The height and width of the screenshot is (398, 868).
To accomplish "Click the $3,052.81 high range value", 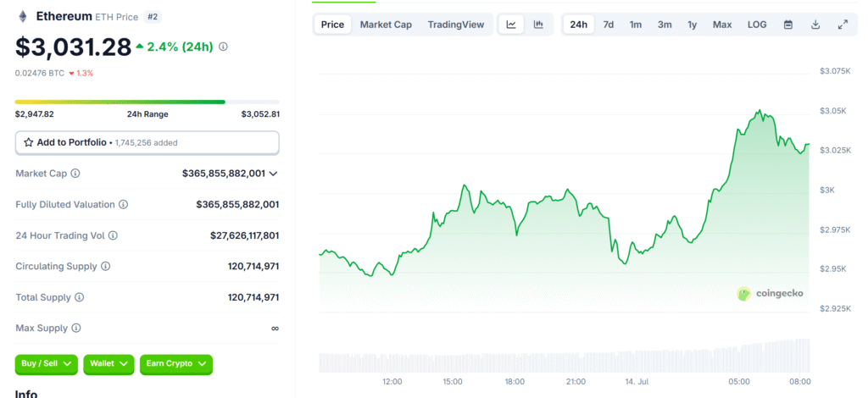I will 260,114.
